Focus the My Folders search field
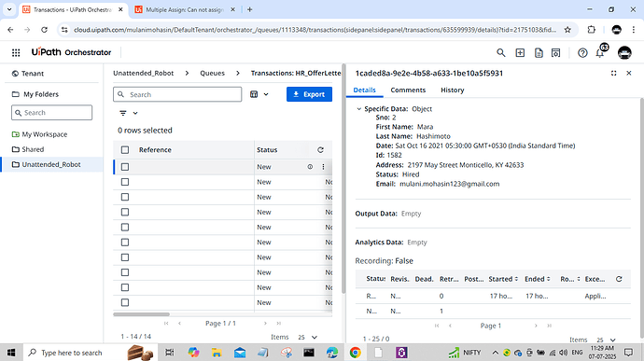644x361 pixels. point(51,113)
